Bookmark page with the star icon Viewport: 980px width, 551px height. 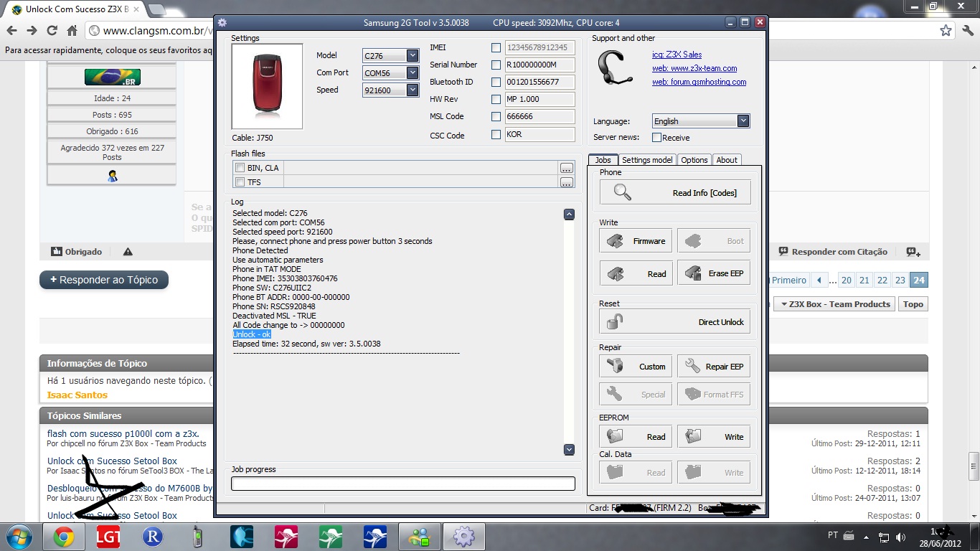(946, 31)
